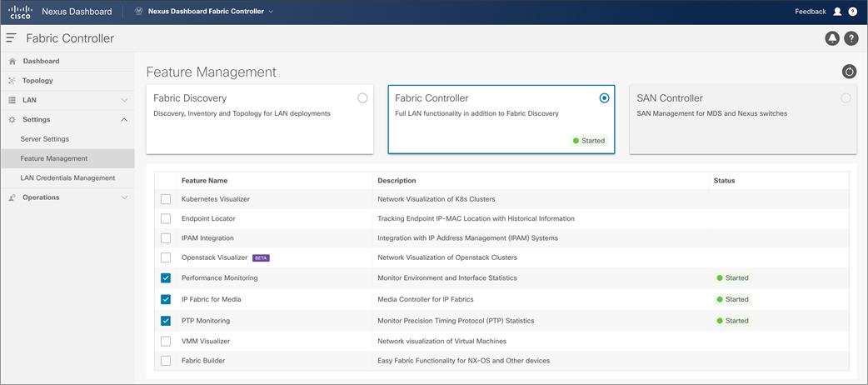This screenshot has height=385, width=868.
Task: Click the Nexus Dashboard title
Action: pos(77,12)
